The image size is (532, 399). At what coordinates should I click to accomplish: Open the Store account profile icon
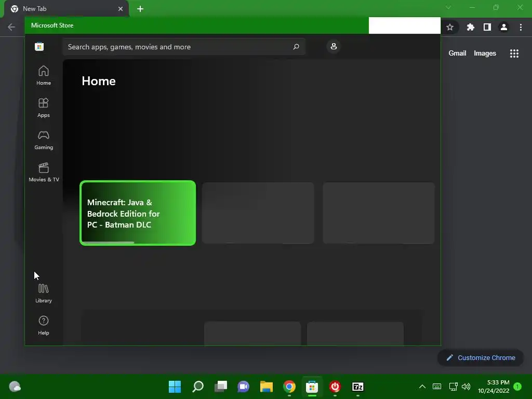coord(334,46)
